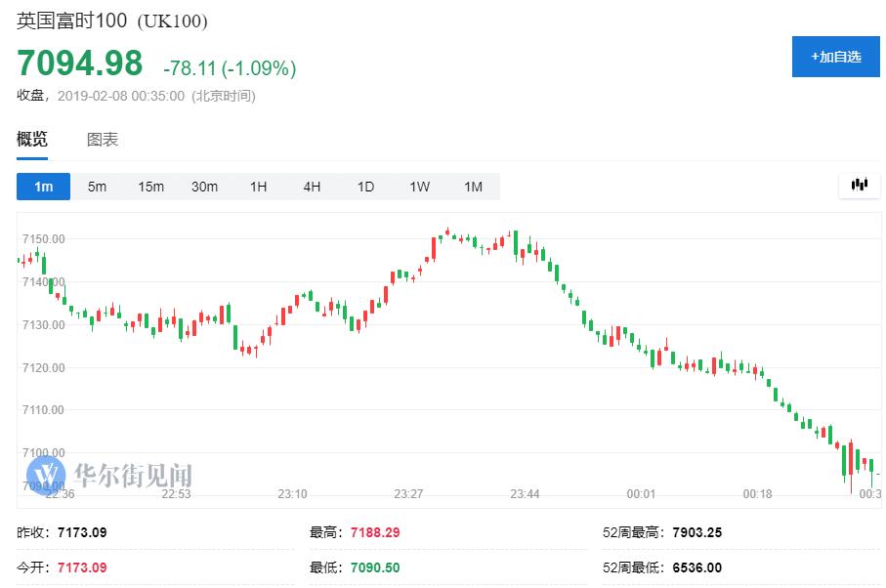The height and width of the screenshot is (588, 886).
Task: Choose the 15m interval
Action: (150, 187)
